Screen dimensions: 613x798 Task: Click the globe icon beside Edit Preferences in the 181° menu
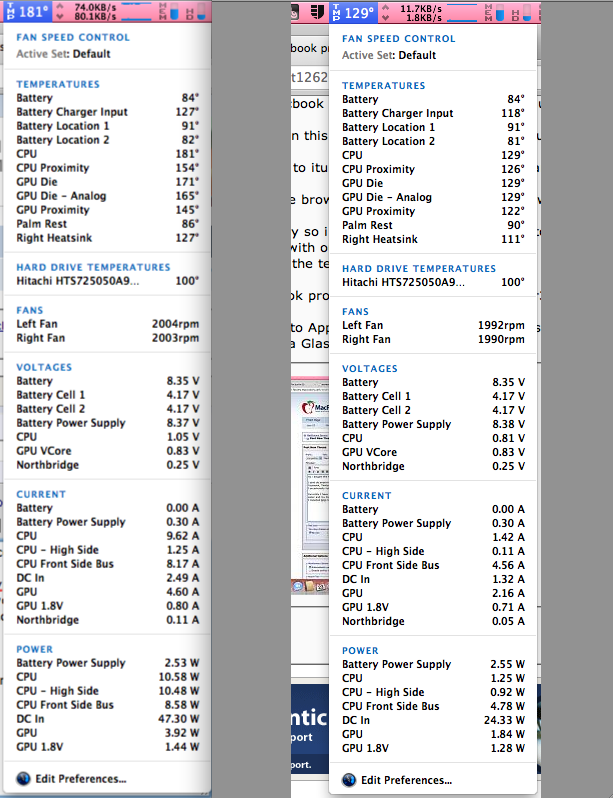(23, 779)
